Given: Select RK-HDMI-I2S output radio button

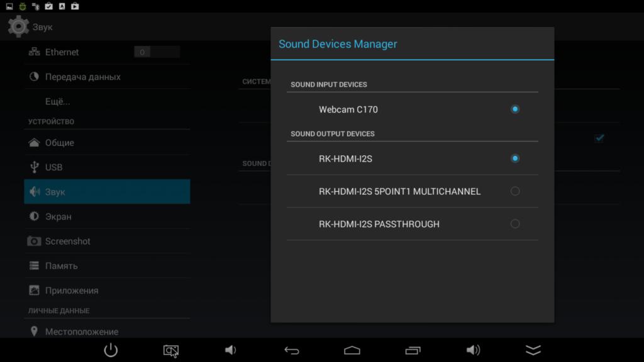Looking at the screenshot, I should (515, 158).
